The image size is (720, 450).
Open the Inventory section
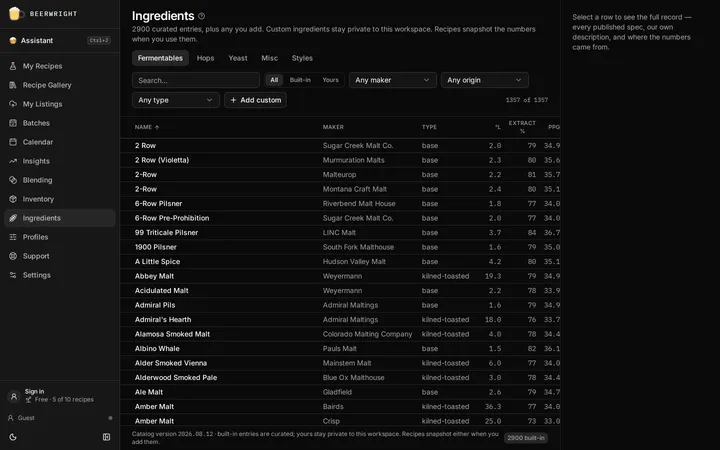(x=60, y=199)
